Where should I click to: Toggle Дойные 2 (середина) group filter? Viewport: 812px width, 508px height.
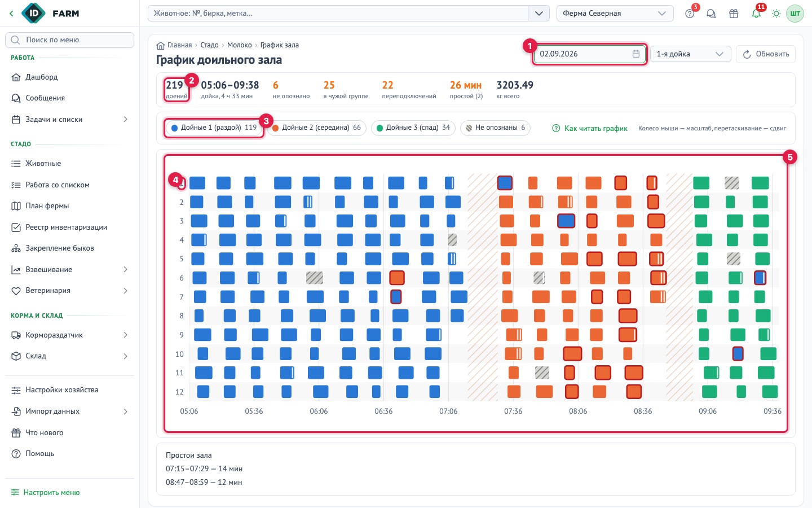(x=316, y=128)
